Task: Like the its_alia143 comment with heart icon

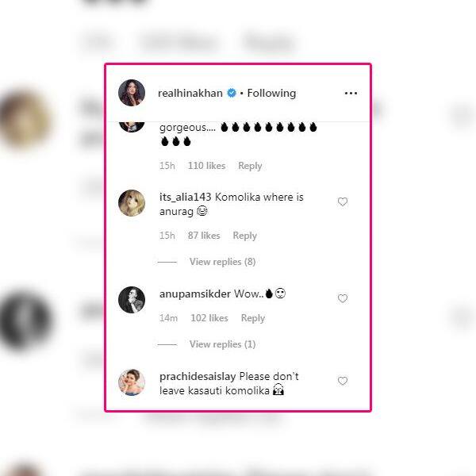Action: pos(343,202)
